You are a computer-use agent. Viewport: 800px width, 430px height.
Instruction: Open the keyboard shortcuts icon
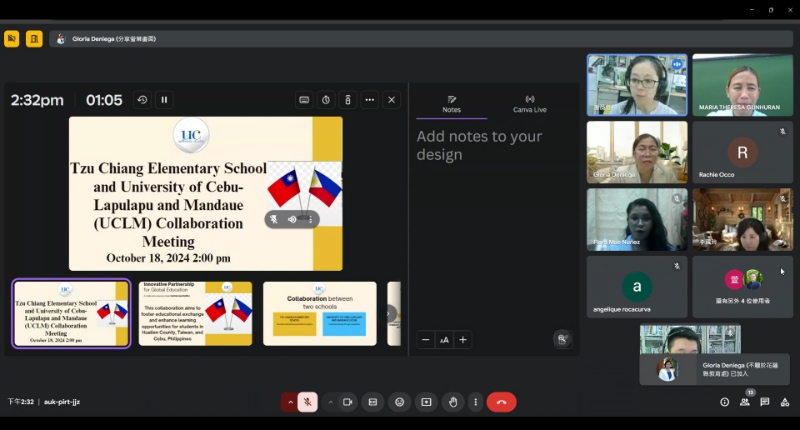point(304,100)
